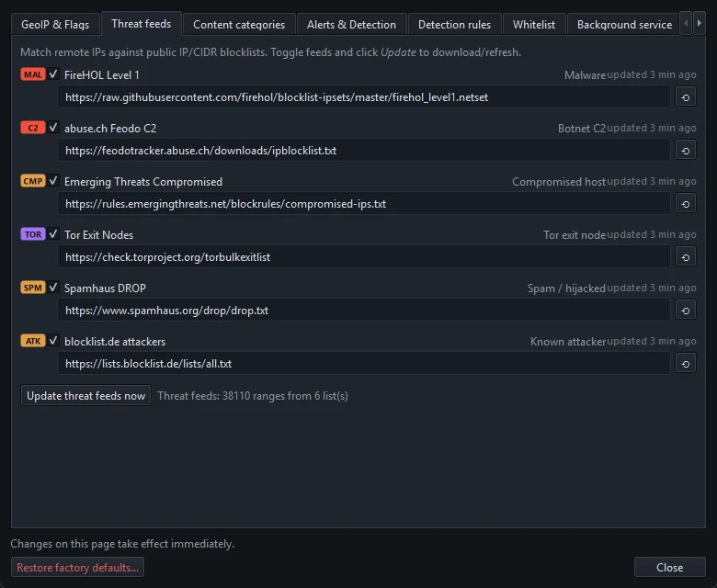This screenshot has height=588, width=717.
Task: Click the 'abuse.ch Feodo C2' label
Action: (x=110, y=129)
